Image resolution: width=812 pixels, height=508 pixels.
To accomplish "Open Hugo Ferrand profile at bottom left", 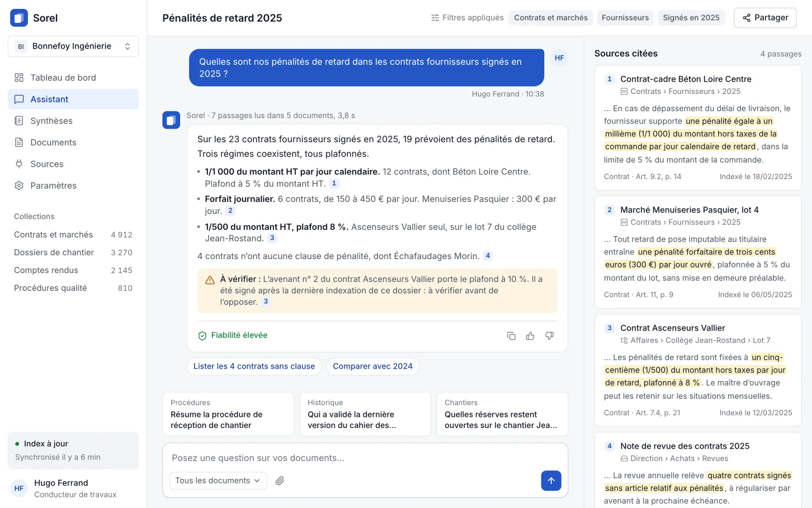I will pyautogui.click(x=73, y=488).
